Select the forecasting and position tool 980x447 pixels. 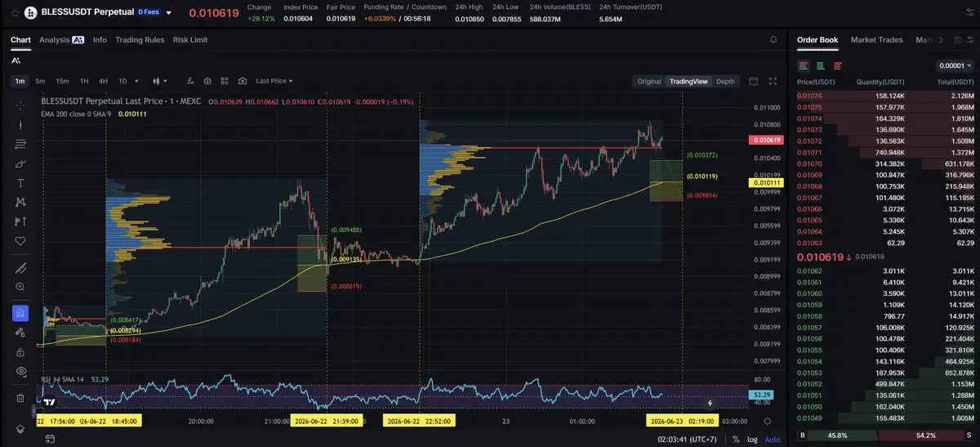click(x=20, y=221)
